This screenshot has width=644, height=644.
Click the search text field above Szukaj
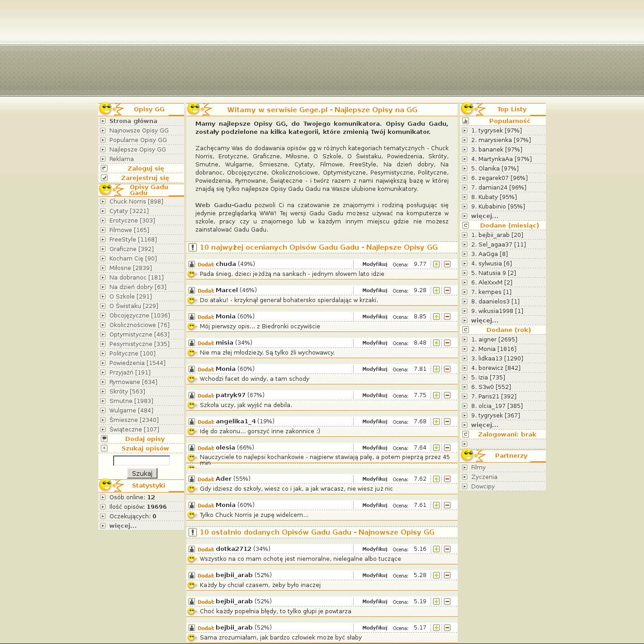click(141, 461)
